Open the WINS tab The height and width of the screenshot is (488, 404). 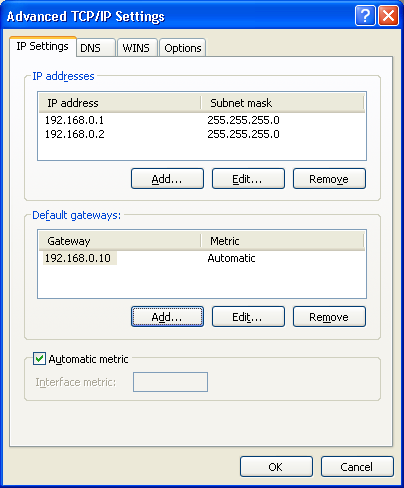pos(137,48)
